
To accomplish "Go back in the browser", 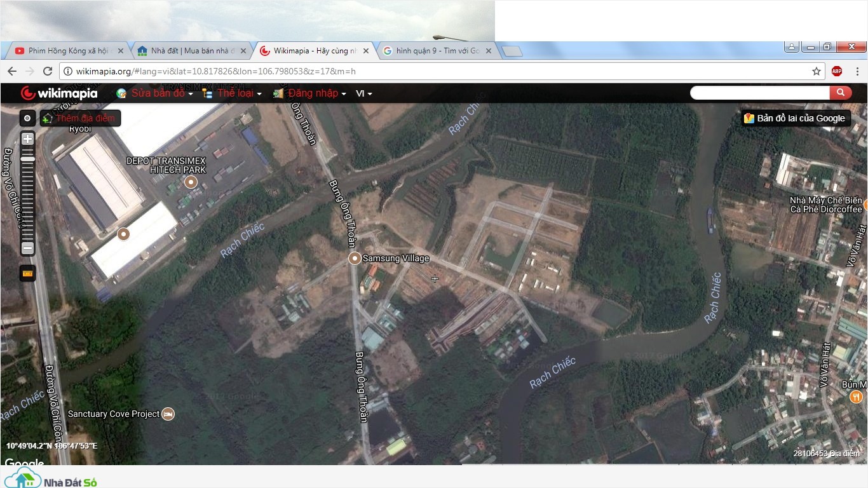I will coord(12,71).
